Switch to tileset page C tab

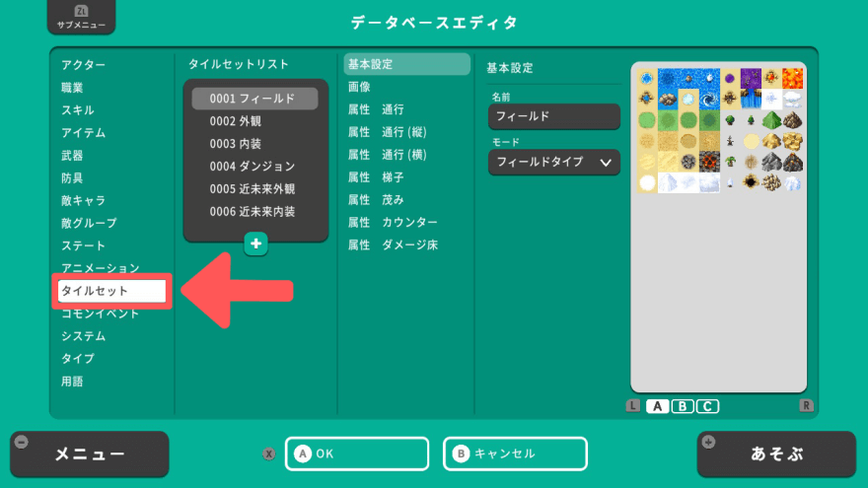coord(707,406)
